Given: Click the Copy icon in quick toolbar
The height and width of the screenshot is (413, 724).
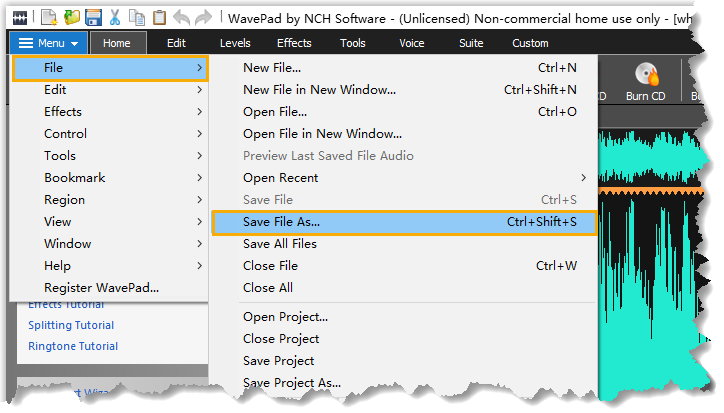Looking at the screenshot, I should [x=136, y=17].
